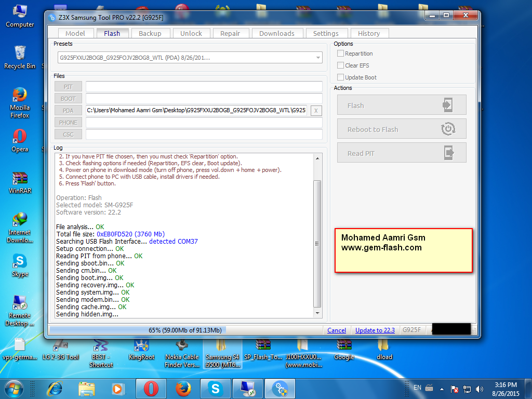This screenshot has height=399, width=532.
Task: Click the log scroll down arrow
Action: pyautogui.click(x=317, y=313)
